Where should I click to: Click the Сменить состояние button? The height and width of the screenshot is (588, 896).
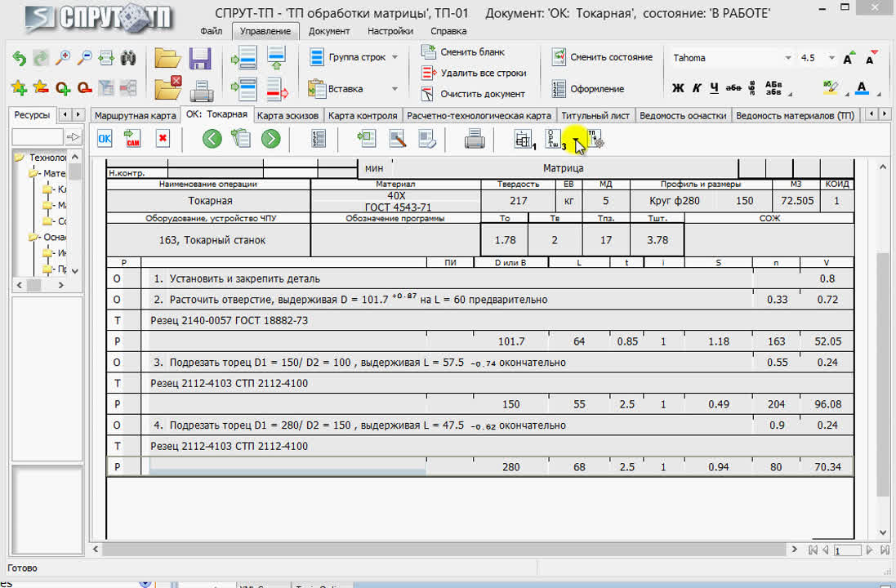[602, 57]
